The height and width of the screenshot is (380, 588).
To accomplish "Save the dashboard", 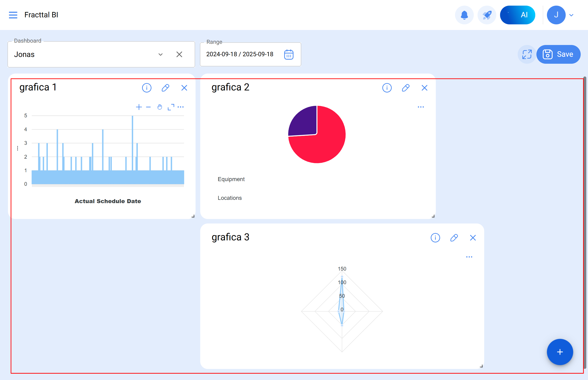I will coord(558,54).
